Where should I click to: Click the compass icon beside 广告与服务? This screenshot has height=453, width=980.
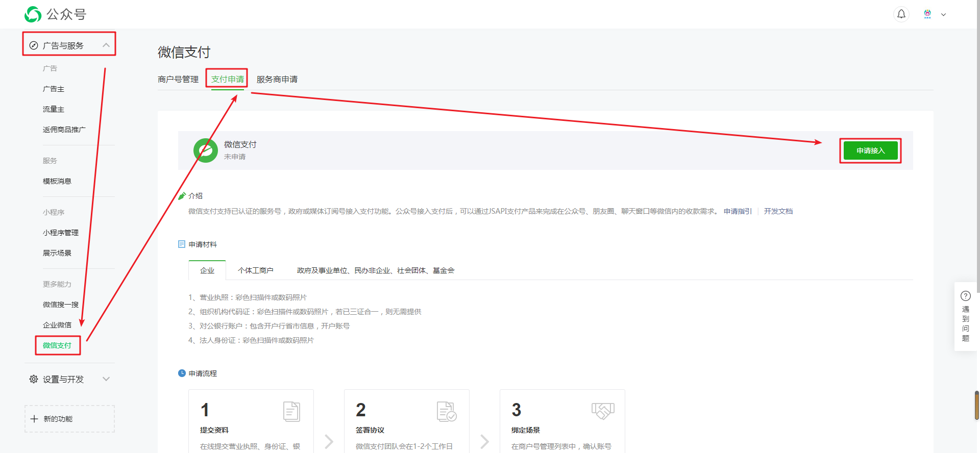pos(34,45)
